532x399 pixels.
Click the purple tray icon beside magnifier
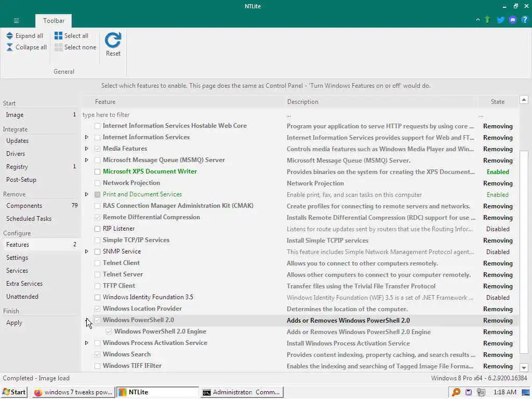tap(469, 392)
